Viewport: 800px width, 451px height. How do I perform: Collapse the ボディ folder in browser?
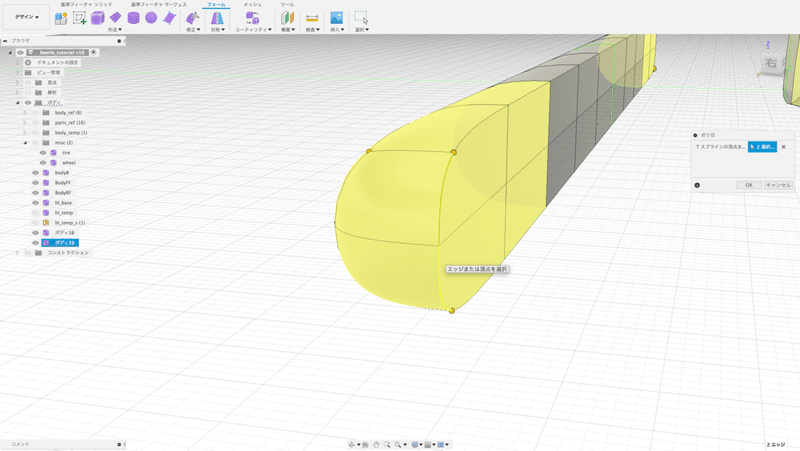coord(17,103)
